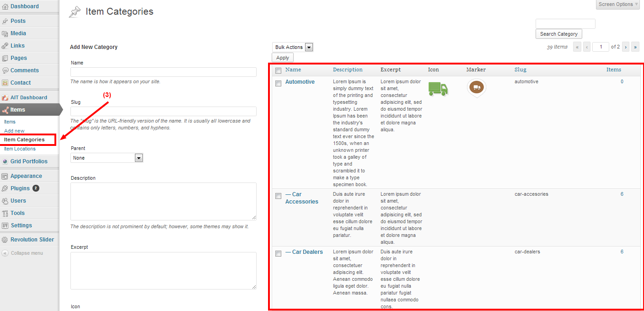This screenshot has width=644, height=311.
Task: Open the Bulk Actions dropdown
Action: tap(293, 47)
